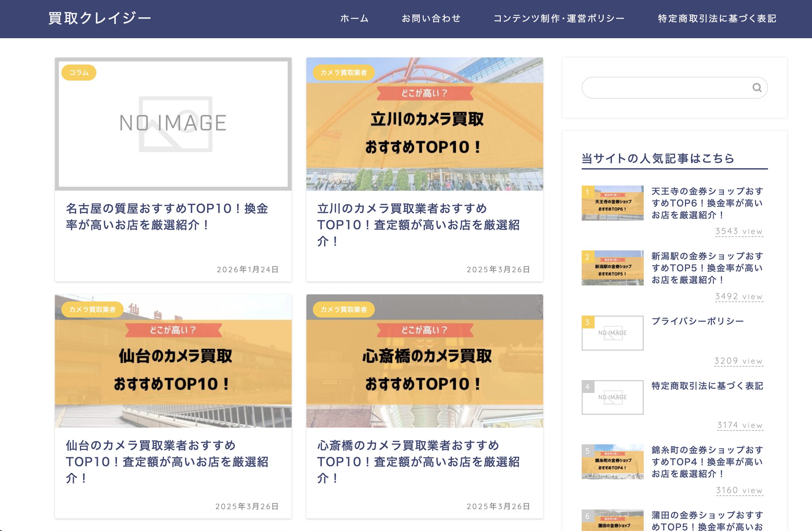Viewport: 812px width, 531px height.
Task: Click the 買取クレイジー site logo
Action: point(100,18)
